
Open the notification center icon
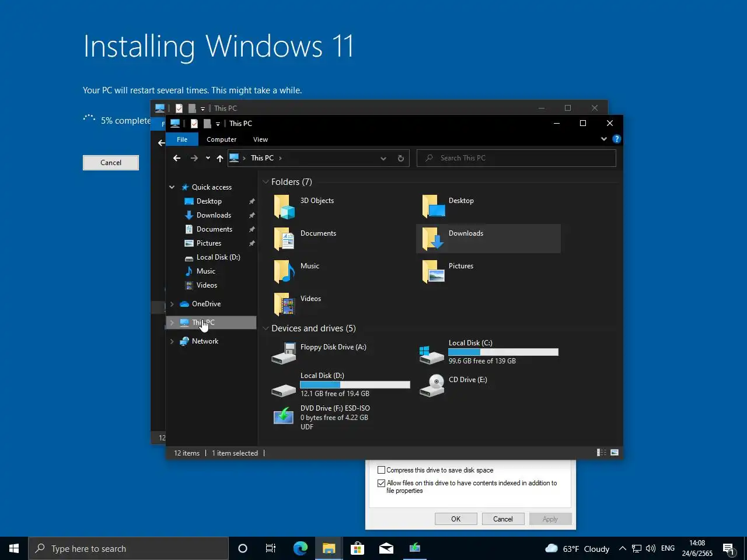point(728,548)
